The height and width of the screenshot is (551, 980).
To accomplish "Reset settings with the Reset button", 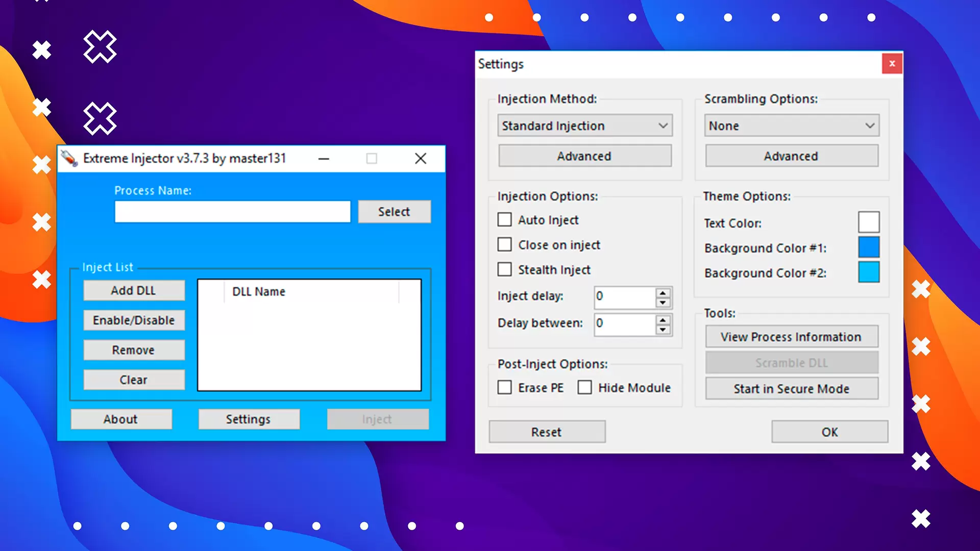I will tap(547, 432).
